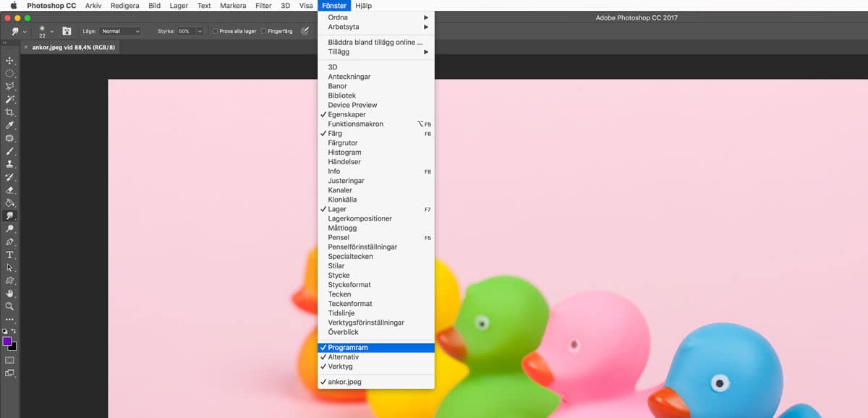This screenshot has height=418, width=868.
Task: Click 'Bläddra bland tillägg online ...'
Action: (x=376, y=42)
